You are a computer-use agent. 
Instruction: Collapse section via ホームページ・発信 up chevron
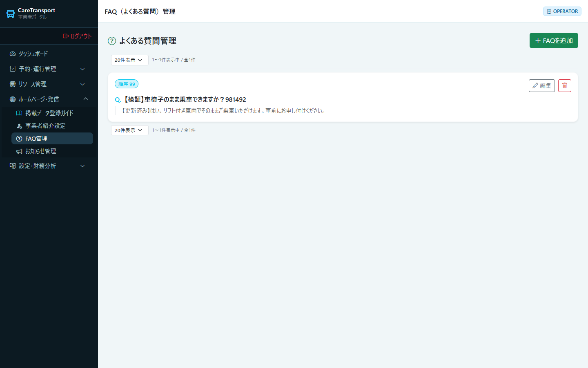tap(86, 99)
